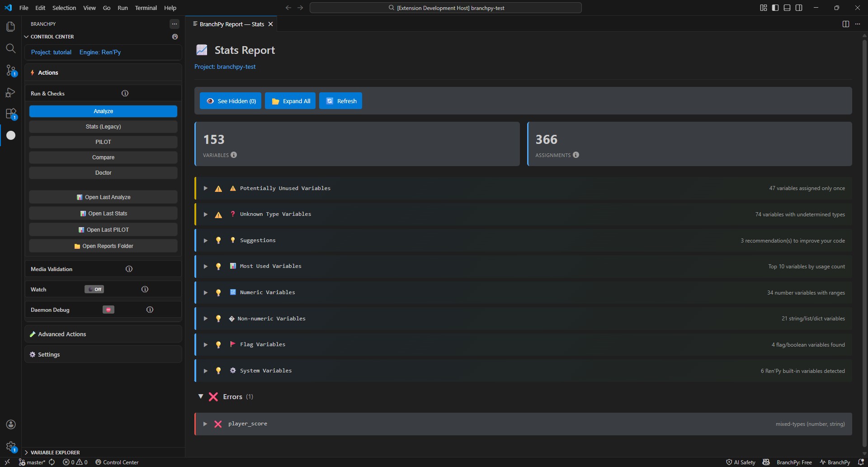
Task: Open the Accounts menu icon
Action: 10,424
